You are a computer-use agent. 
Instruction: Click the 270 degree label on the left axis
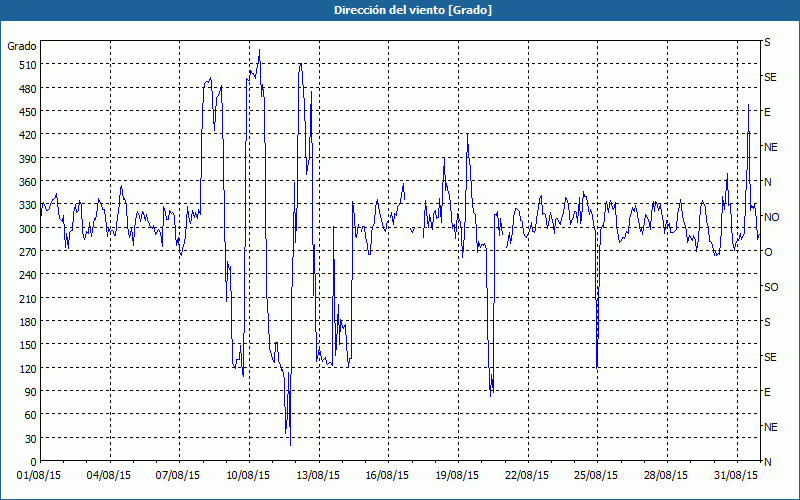(x=28, y=252)
